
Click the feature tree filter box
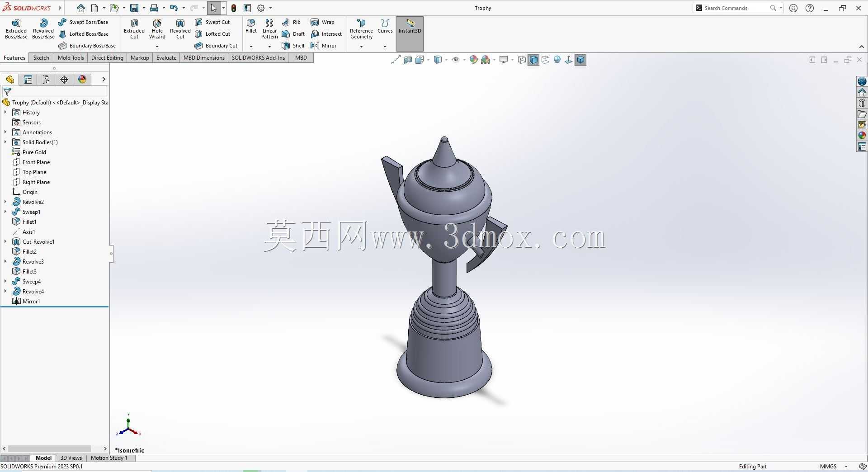point(54,92)
